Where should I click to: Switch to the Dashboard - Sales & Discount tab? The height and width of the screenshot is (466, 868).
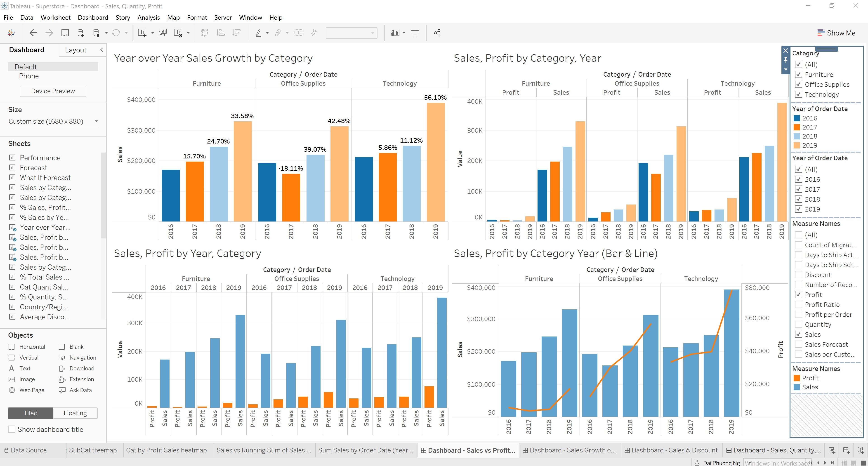pos(671,450)
